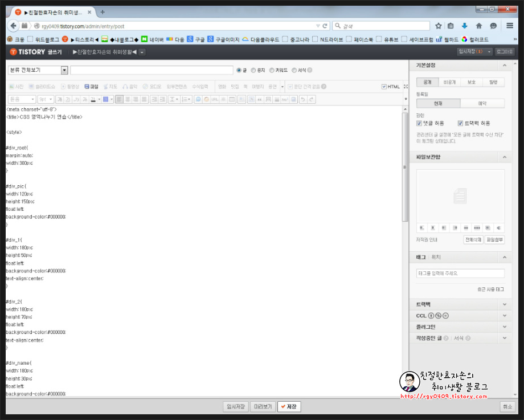Switch to the 예약 publish time tab
The width and height of the screenshot is (524, 420).
click(x=482, y=104)
